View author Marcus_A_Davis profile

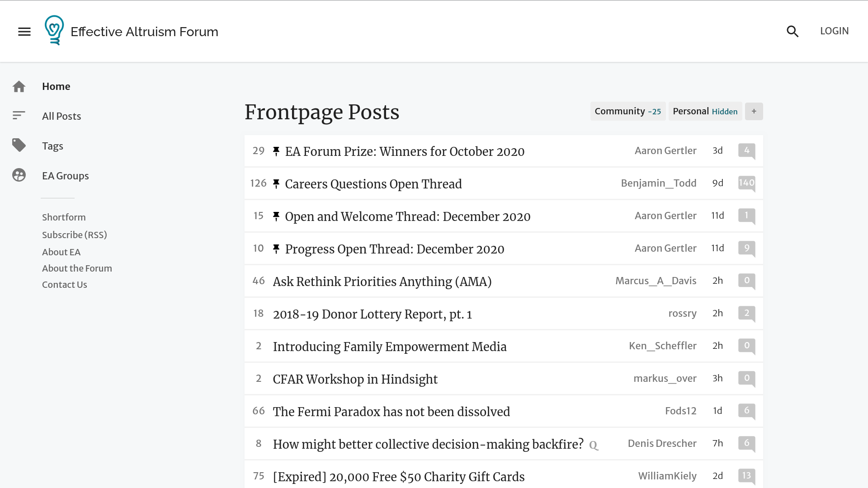coord(656,281)
